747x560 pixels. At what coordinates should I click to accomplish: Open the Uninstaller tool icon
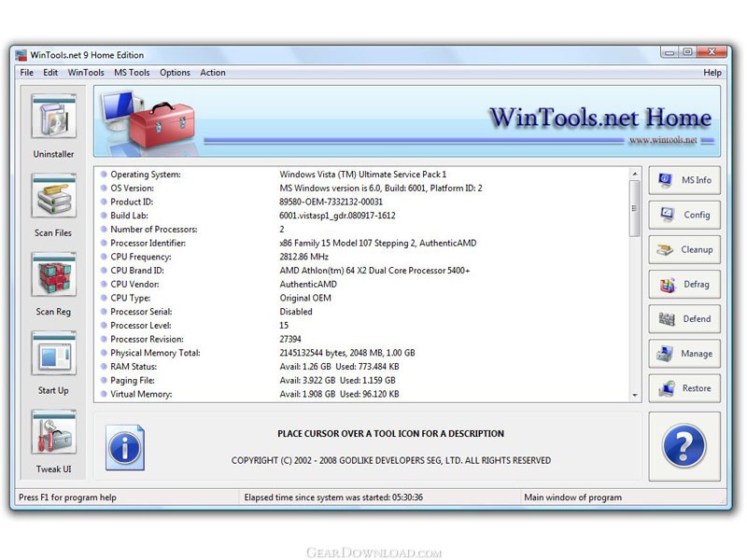pyautogui.click(x=54, y=116)
